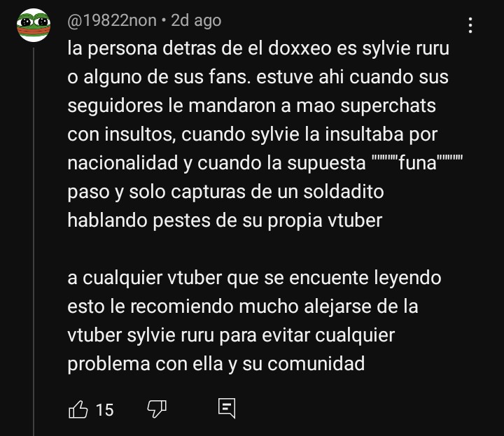Like the comment with the thumbs-up icon
504x436 pixels.
[x=78, y=409]
